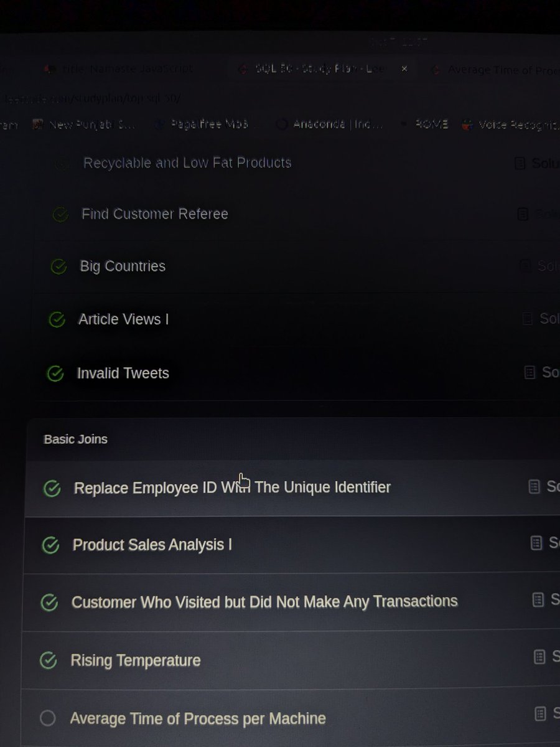Click solved checkmark beside Customer Who Visited
Image resolution: width=560 pixels, height=747 pixels.
49,603
